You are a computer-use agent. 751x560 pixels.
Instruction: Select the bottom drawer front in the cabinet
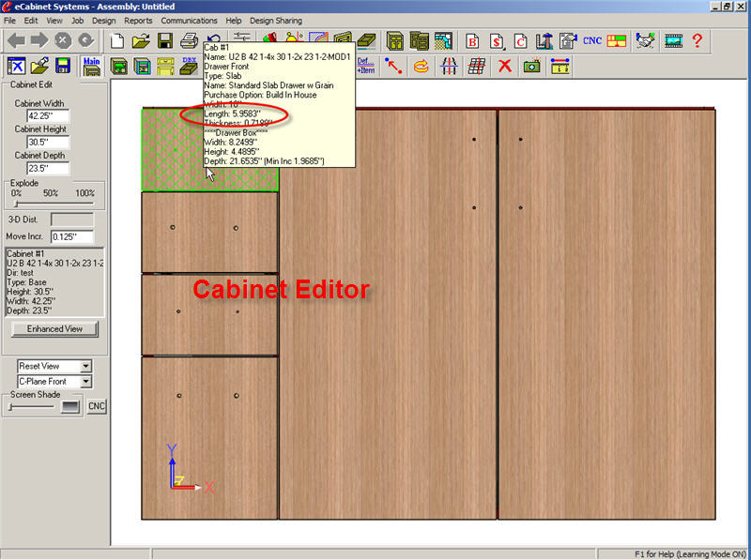209,438
